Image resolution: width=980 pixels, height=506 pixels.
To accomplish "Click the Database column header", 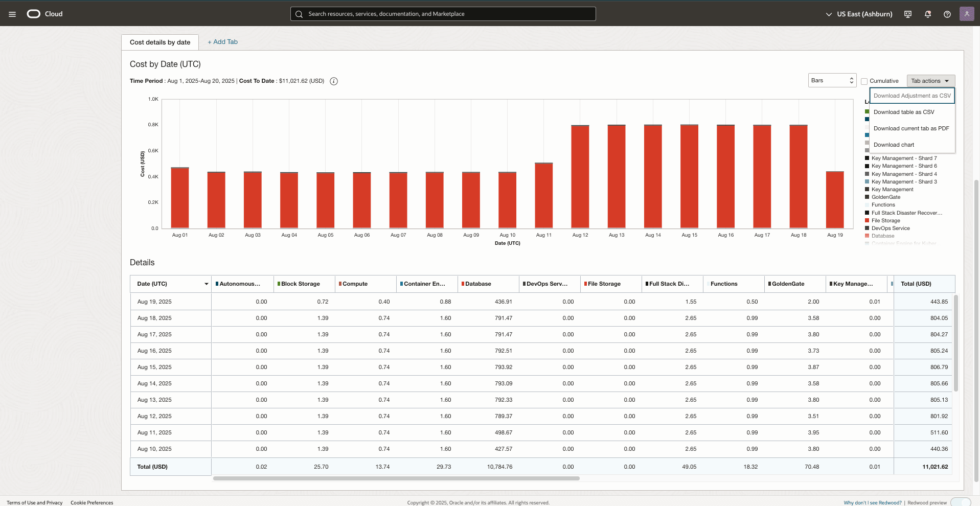I will click(488, 284).
